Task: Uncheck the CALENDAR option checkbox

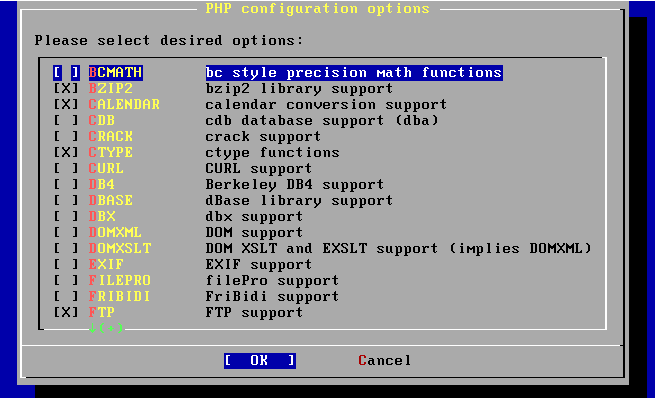Action: (66, 104)
